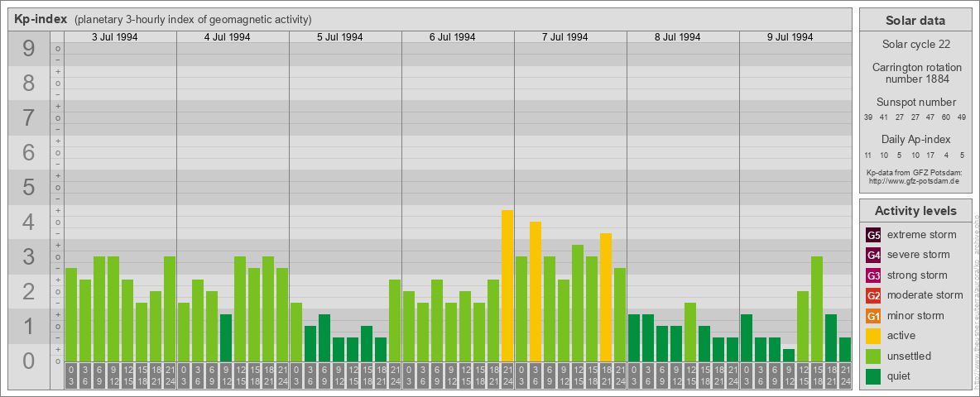Click sunspot number value 39
Image resolution: width=980 pixels, height=397 pixels.
click(x=868, y=117)
